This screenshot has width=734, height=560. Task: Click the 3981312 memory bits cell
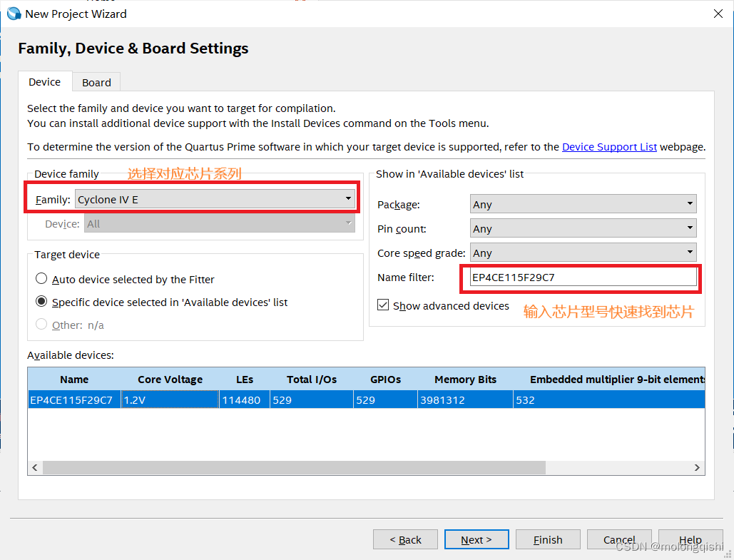[465, 399]
